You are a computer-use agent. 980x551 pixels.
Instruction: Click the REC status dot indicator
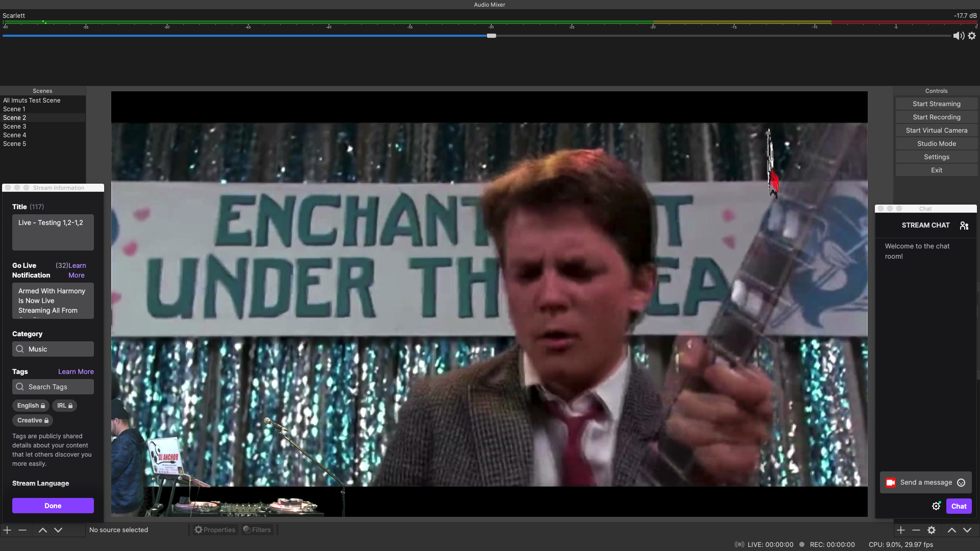click(x=802, y=544)
